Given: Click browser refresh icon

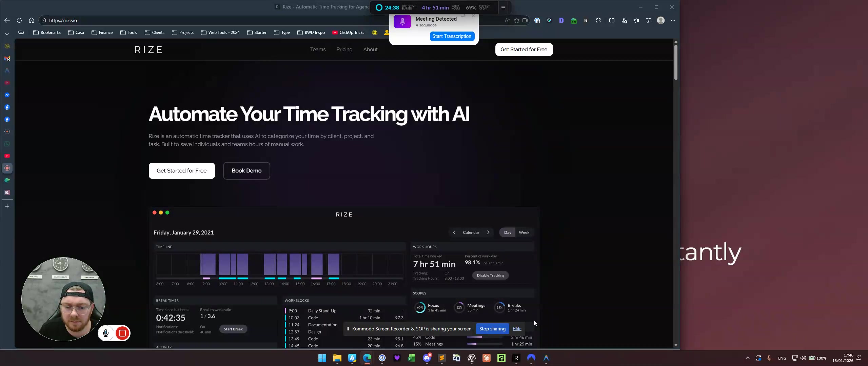Looking at the screenshot, I should click(19, 20).
